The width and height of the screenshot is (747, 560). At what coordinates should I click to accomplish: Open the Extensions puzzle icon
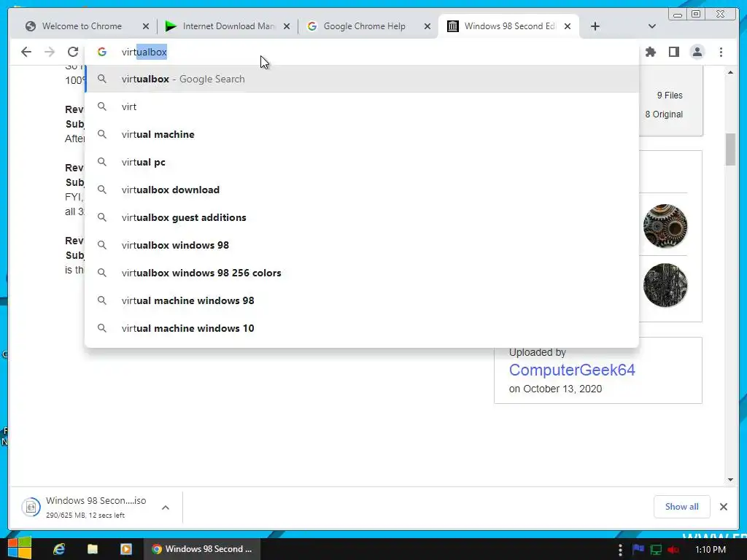point(650,52)
